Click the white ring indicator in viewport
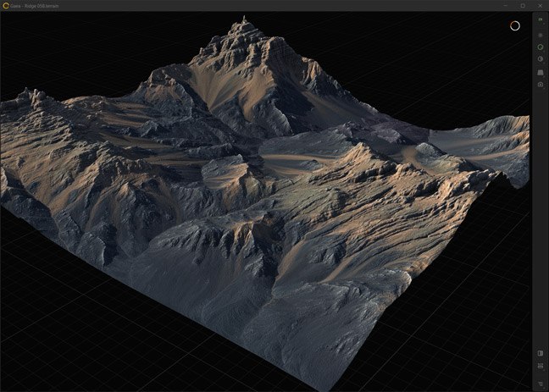549x392 pixels. tap(514, 25)
